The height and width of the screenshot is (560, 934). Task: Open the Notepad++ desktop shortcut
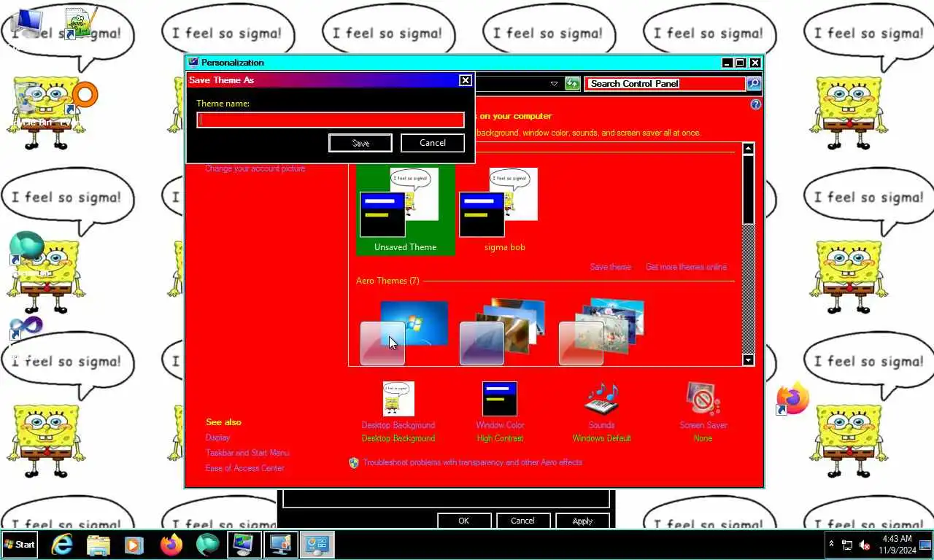(x=80, y=23)
